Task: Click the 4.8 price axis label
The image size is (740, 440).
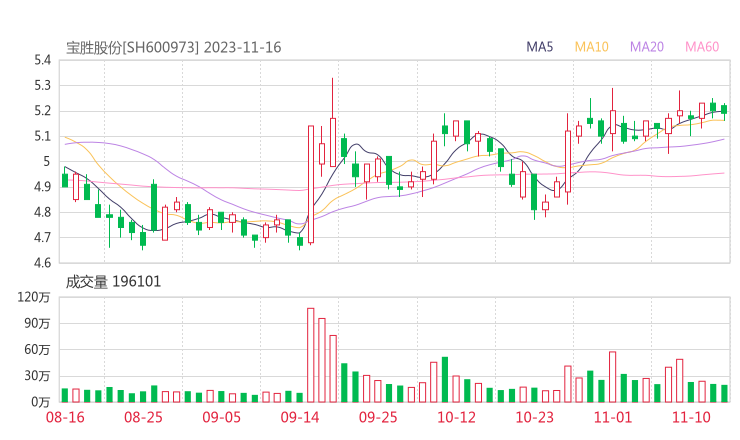Action: click(42, 212)
